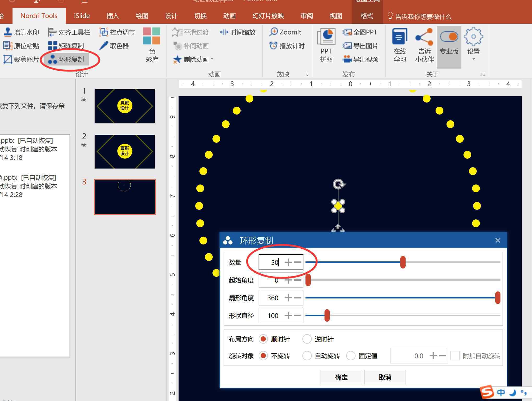Click the 形状直径 slider handle

click(x=327, y=315)
